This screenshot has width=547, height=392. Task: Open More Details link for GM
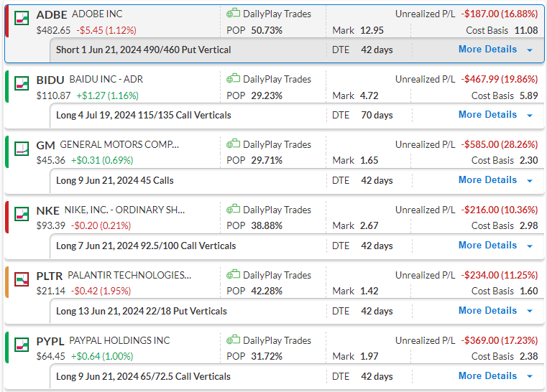[487, 179]
